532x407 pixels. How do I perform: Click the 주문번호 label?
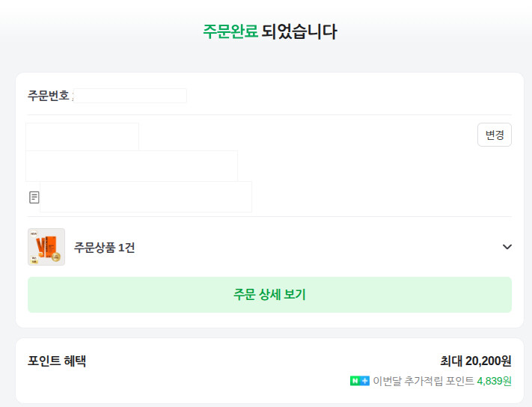(49, 96)
